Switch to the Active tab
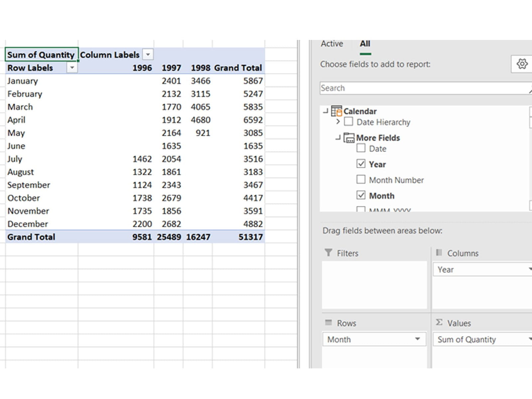The width and height of the screenshot is (532, 399). coord(332,44)
